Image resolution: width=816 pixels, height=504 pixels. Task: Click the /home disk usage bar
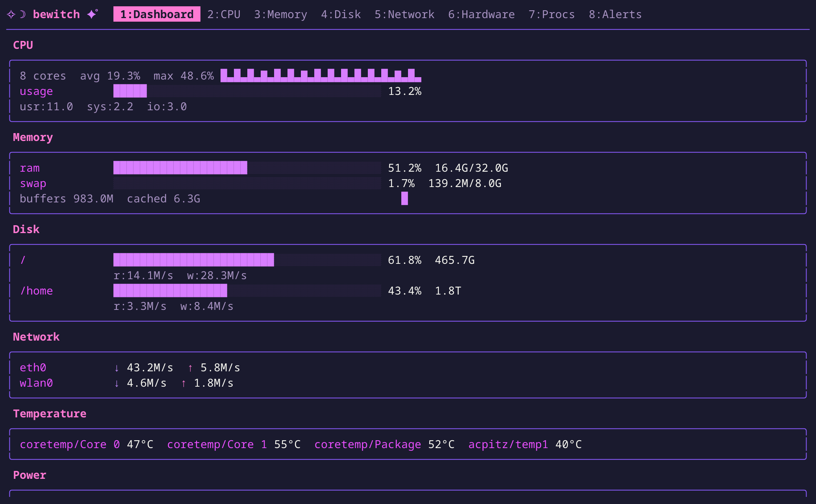click(247, 291)
